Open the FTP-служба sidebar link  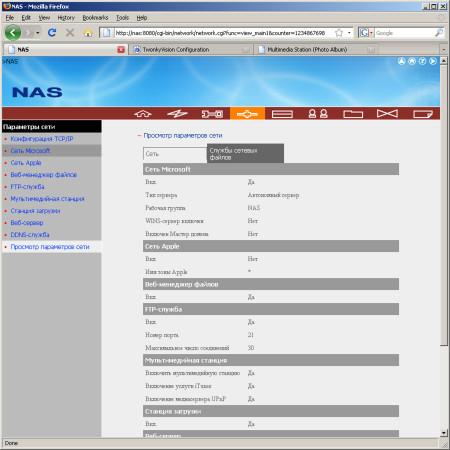coord(27,187)
